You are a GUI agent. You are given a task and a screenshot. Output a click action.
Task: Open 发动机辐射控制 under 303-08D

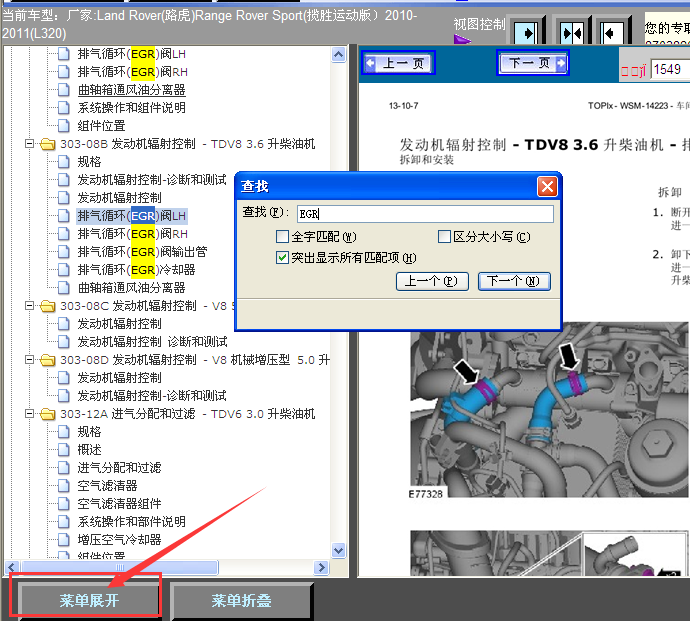119,378
